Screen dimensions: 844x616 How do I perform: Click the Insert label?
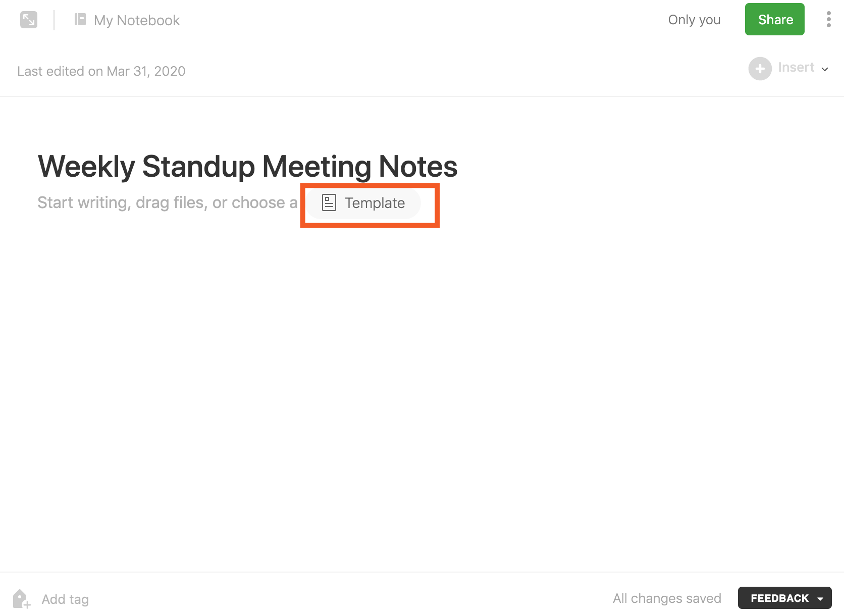(x=796, y=68)
